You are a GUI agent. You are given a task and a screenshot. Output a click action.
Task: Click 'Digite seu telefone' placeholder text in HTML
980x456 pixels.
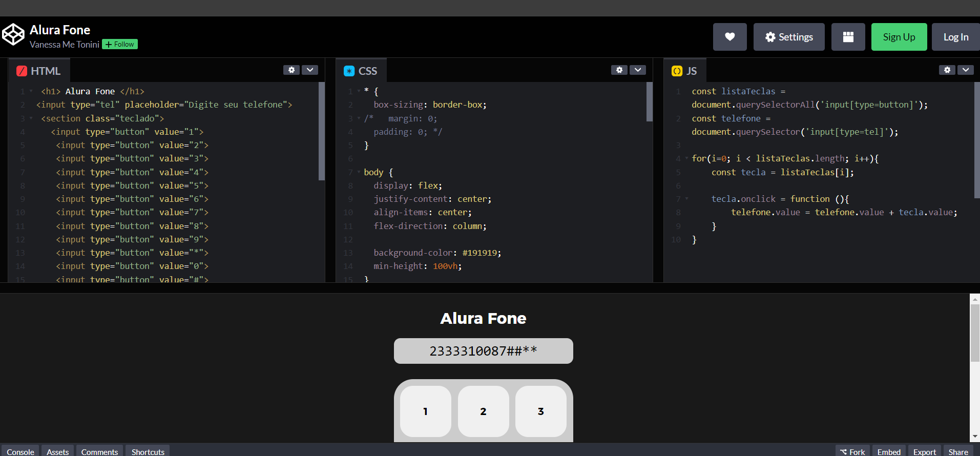[235, 105]
